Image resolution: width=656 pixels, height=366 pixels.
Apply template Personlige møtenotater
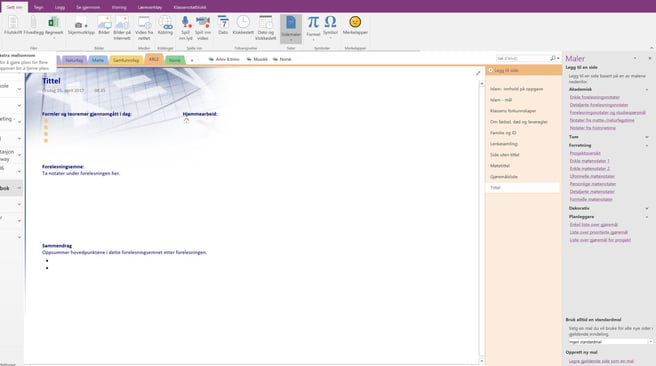[x=593, y=184]
